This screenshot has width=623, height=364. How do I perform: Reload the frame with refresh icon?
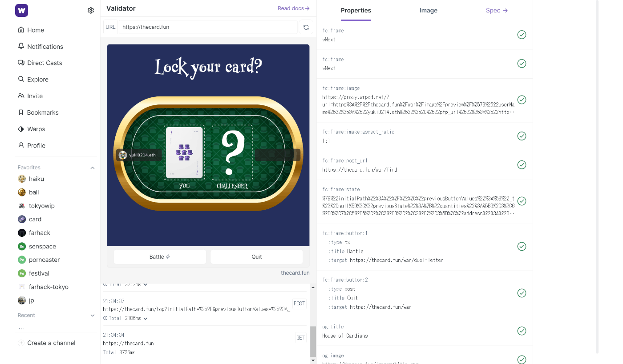[x=306, y=27]
